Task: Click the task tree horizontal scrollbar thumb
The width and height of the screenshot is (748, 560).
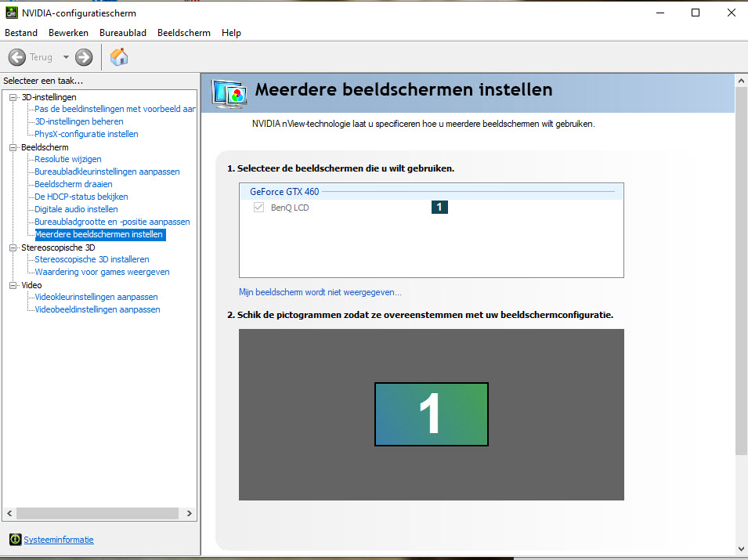Action: [x=97, y=513]
